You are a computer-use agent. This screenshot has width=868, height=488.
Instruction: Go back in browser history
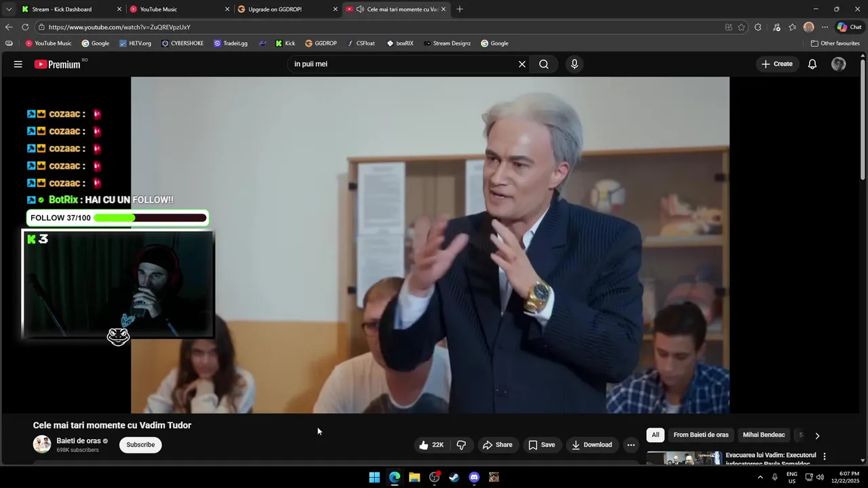[x=8, y=27]
